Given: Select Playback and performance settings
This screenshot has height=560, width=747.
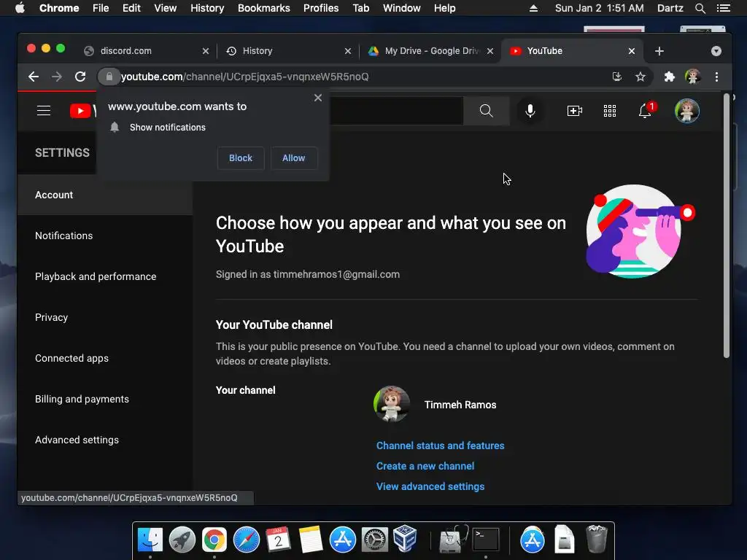Looking at the screenshot, I should point(105,276).
